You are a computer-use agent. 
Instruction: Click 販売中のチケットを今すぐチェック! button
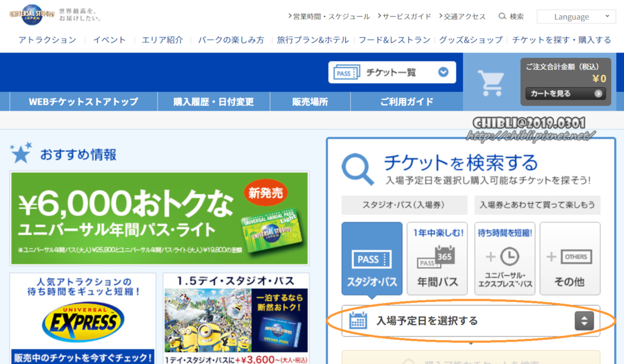click(83, 357)
